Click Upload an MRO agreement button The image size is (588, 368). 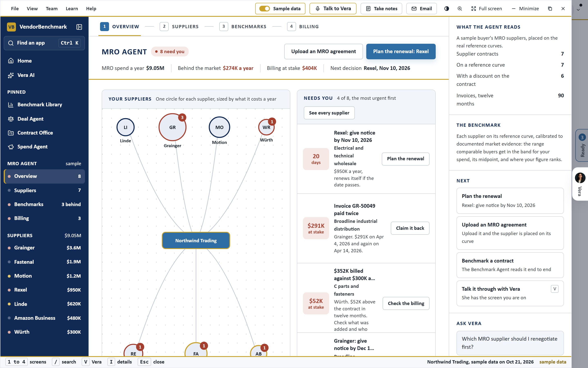[x=323, y=51]
